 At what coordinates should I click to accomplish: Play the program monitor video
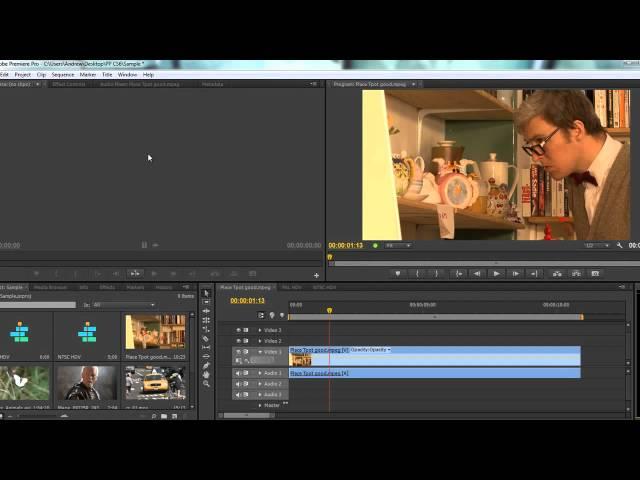pos(496,273)
